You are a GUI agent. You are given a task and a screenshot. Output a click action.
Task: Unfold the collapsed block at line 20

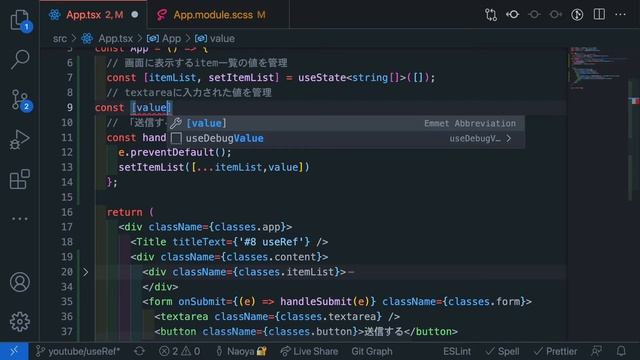click(x=85, y=272)
